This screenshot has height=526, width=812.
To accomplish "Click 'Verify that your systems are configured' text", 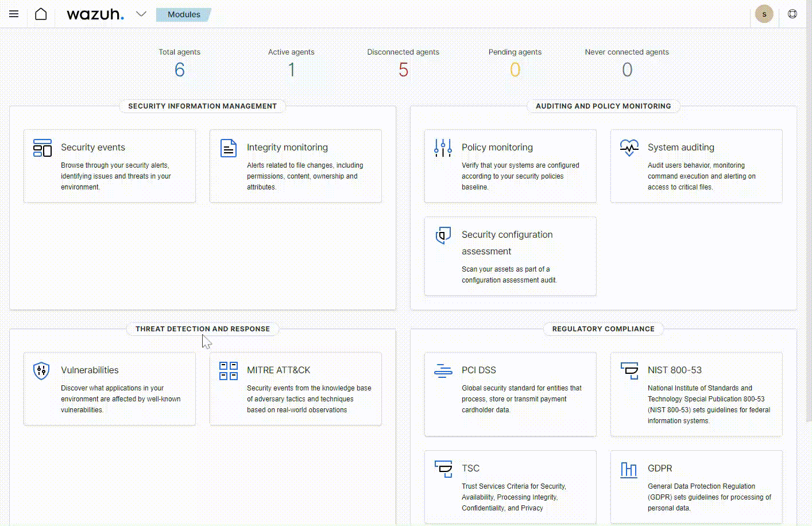I will pyautogui.click(x=520, y=176).
